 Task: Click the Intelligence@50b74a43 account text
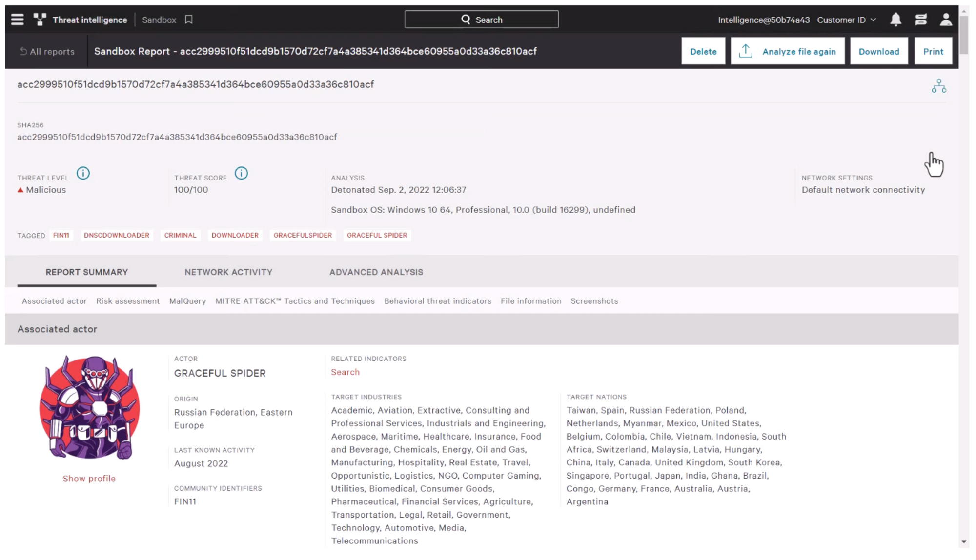pos(763,20)
